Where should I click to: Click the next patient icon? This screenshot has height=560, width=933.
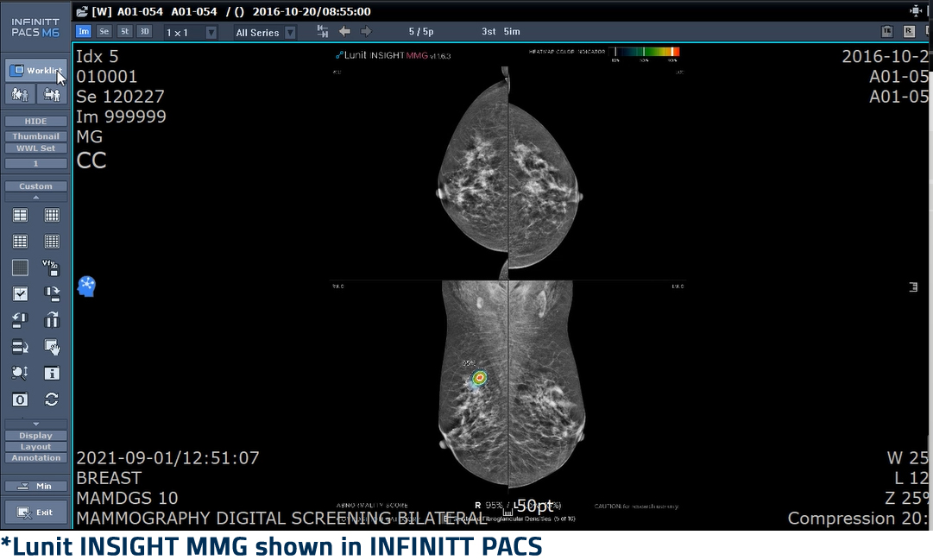click(52, 94)
